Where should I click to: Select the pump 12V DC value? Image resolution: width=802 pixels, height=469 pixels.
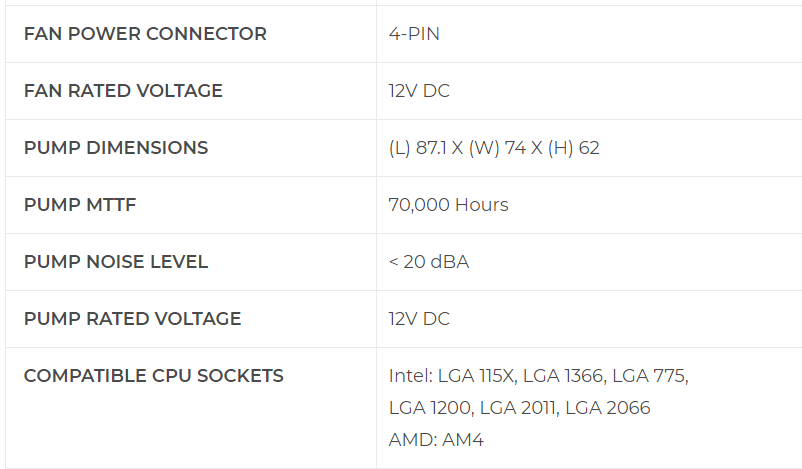click(x=419, y=319)
